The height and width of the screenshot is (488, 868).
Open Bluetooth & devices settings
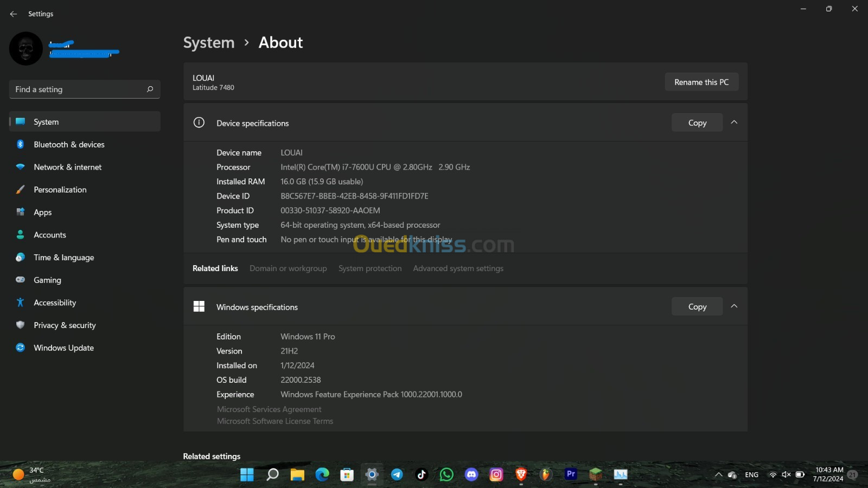tap(85, 144)
